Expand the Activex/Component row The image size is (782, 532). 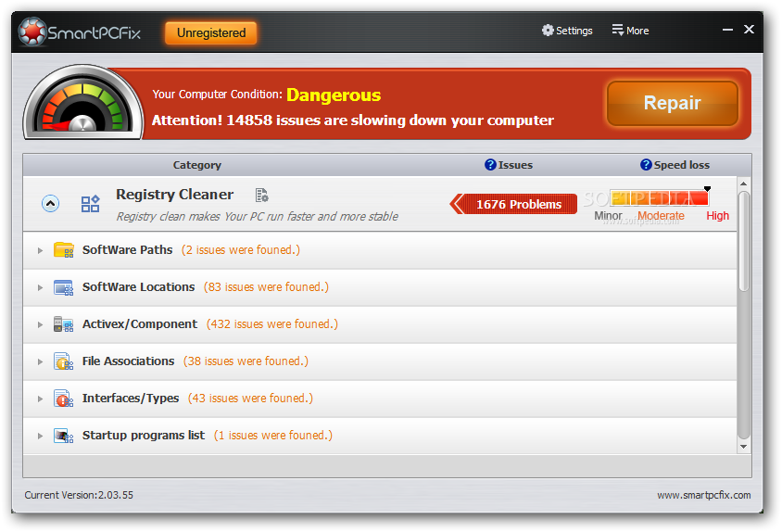click(41, 325)
